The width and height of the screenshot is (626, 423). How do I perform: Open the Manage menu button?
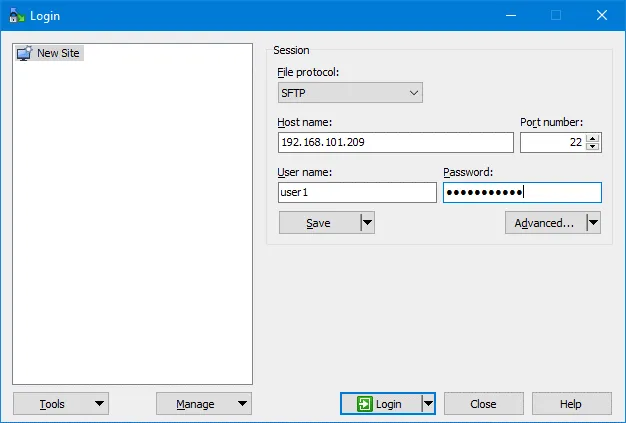tap(203, 404)
